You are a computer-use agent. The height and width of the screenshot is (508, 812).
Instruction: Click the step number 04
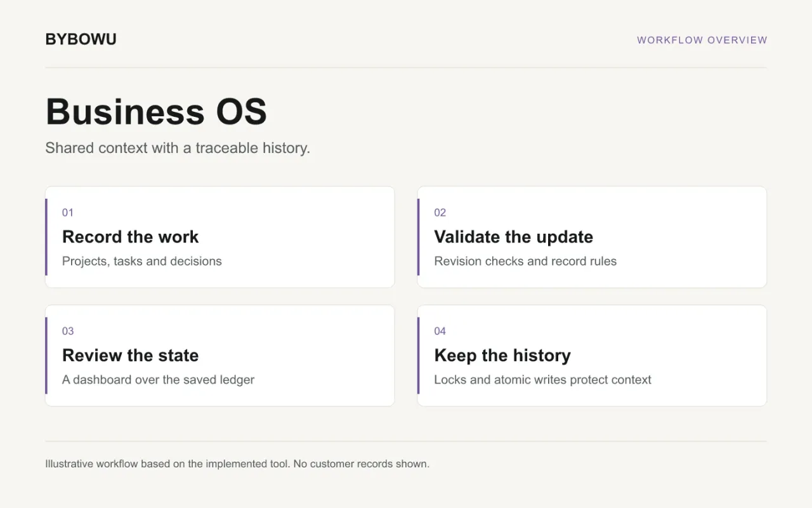[x=440, y=331]
